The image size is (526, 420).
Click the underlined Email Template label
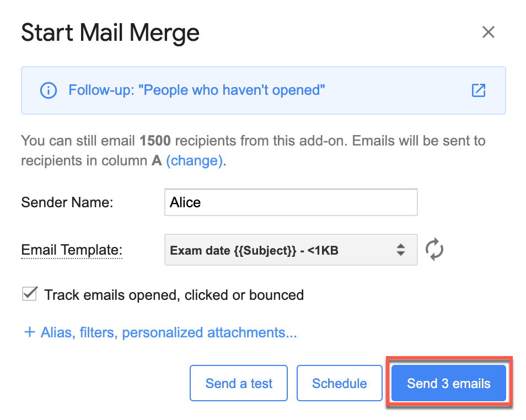[x=71, y=250]
